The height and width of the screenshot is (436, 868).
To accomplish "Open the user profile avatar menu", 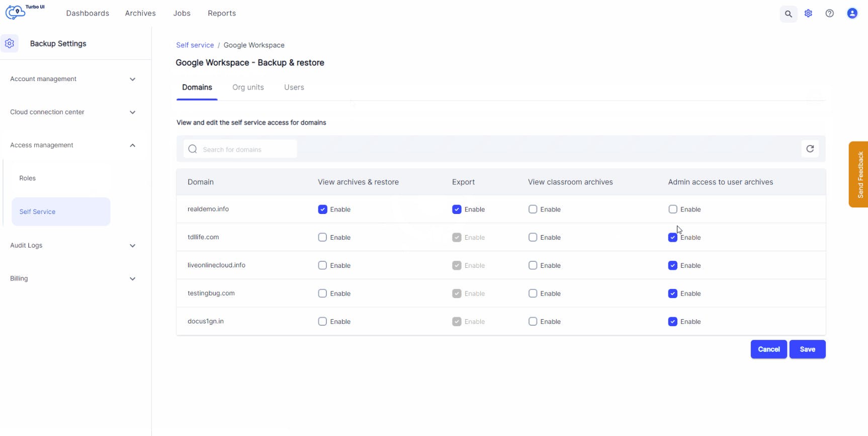I will click(x=852, y=14).
